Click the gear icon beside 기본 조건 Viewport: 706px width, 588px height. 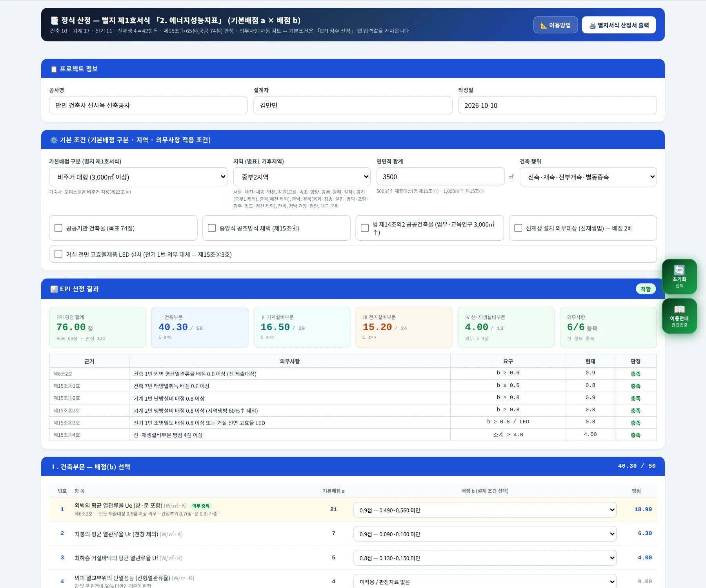(x=54, y=140)
